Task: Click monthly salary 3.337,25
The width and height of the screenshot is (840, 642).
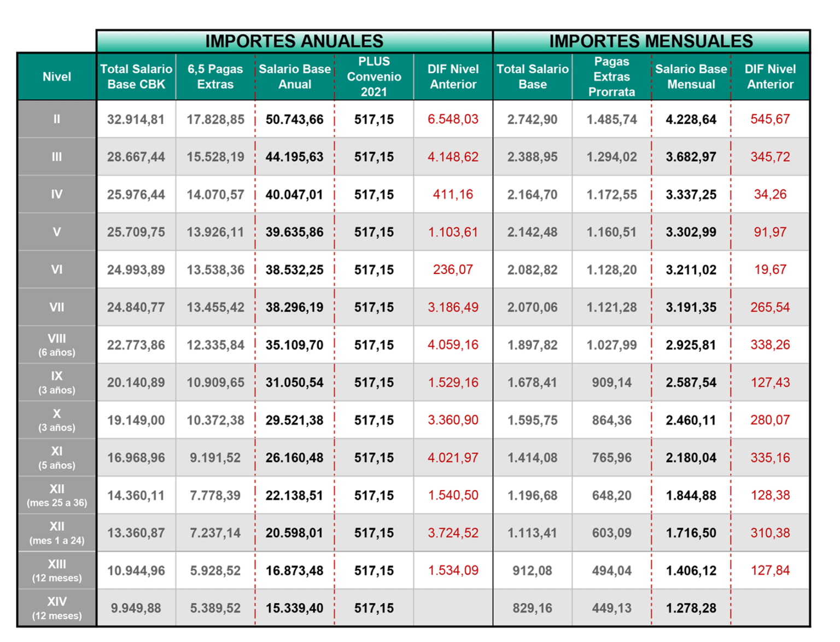Action: 691,195
